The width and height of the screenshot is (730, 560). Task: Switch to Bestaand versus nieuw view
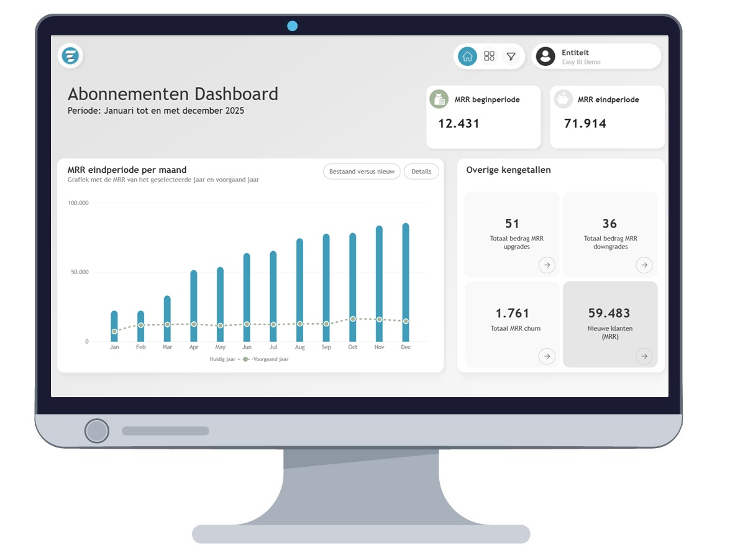point(361,172)
